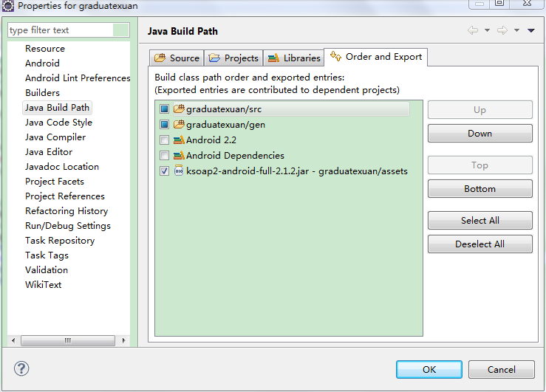Select the graduatexuan/src entry text

pos(224,109)
